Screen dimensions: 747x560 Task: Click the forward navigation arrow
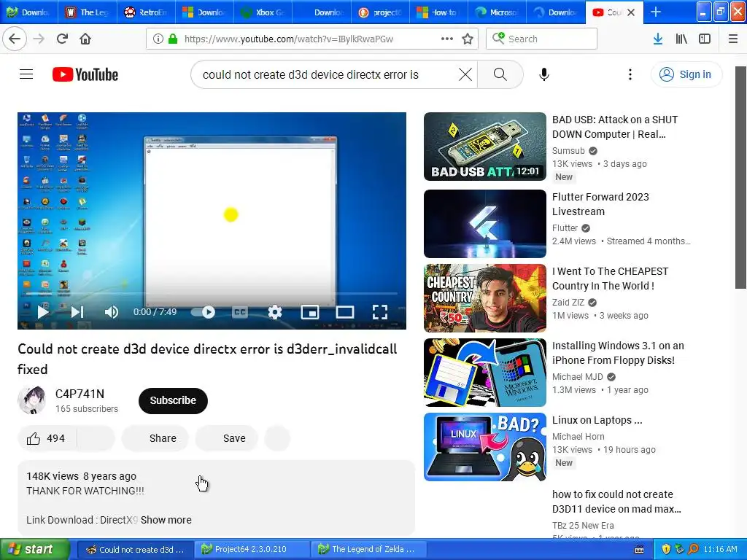tap(39, 39)
